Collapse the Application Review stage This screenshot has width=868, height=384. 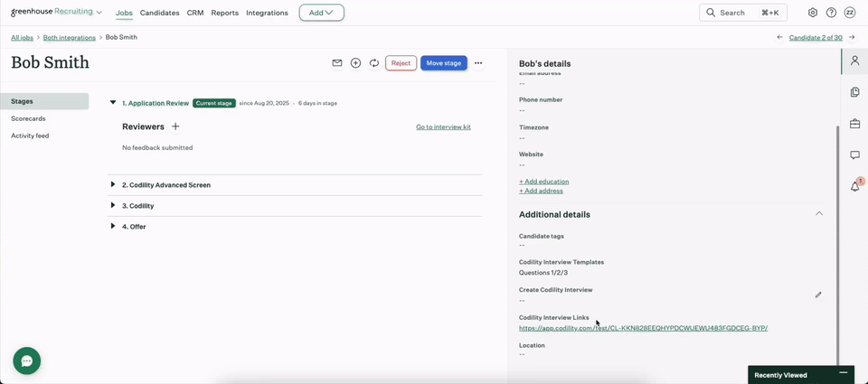[x=113, y=102]
